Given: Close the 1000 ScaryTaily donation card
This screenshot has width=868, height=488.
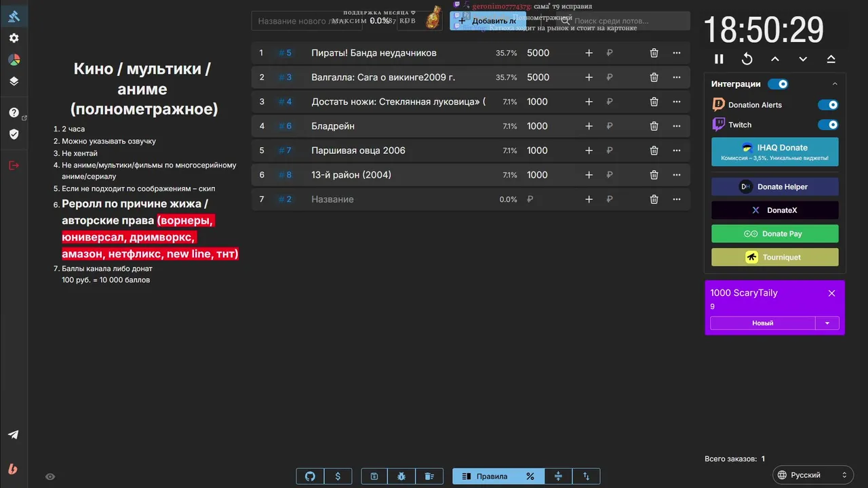Looking at the screenshot, I should click(x=831, y=293).
